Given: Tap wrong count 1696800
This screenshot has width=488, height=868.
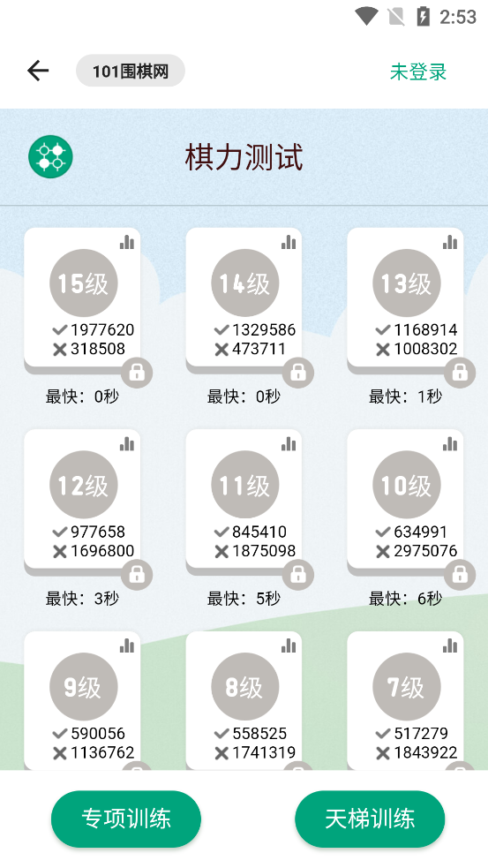Looking at the screenshot, I should pyautogui.click(x=102, y=551).
